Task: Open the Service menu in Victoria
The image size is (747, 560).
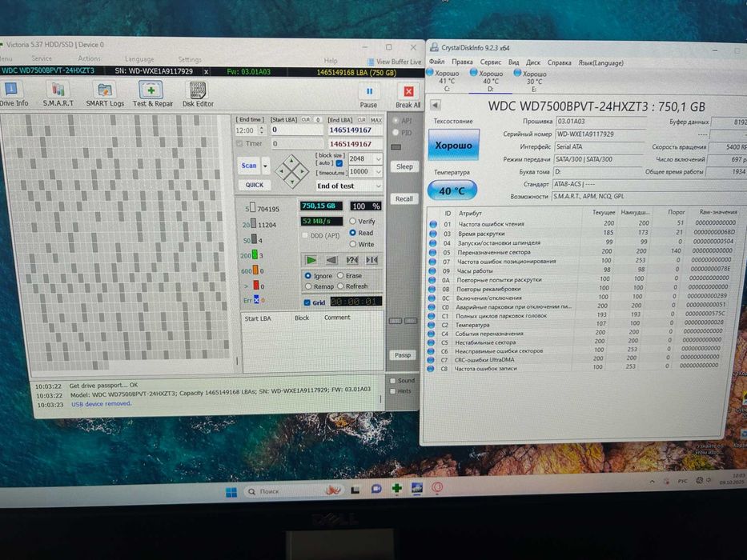Action: (x=42, y=58)
